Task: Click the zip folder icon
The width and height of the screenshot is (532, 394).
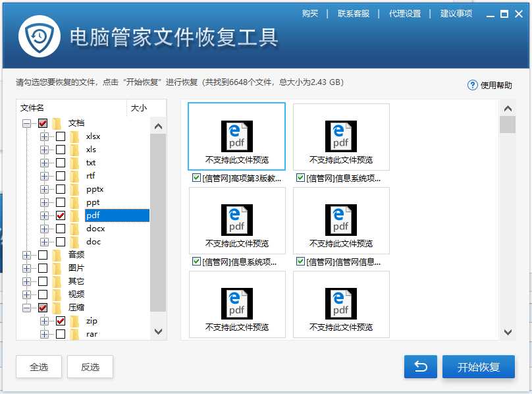Action: (74, 321)
